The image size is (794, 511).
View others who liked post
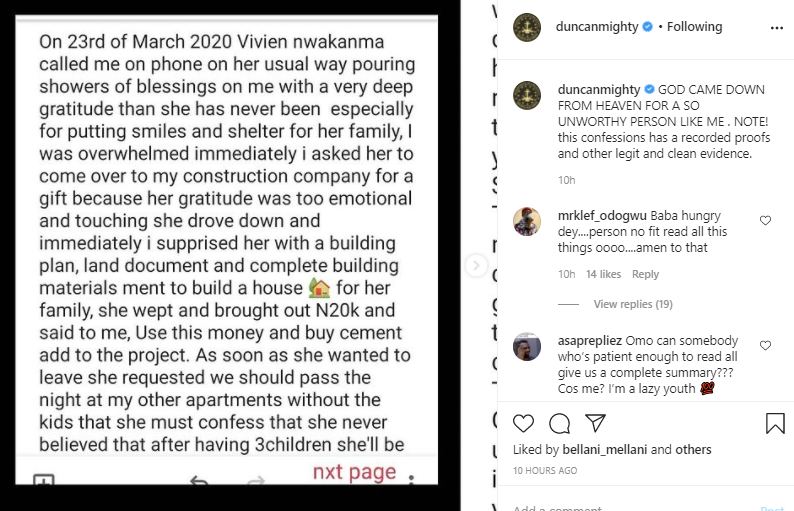click(695, 449)
